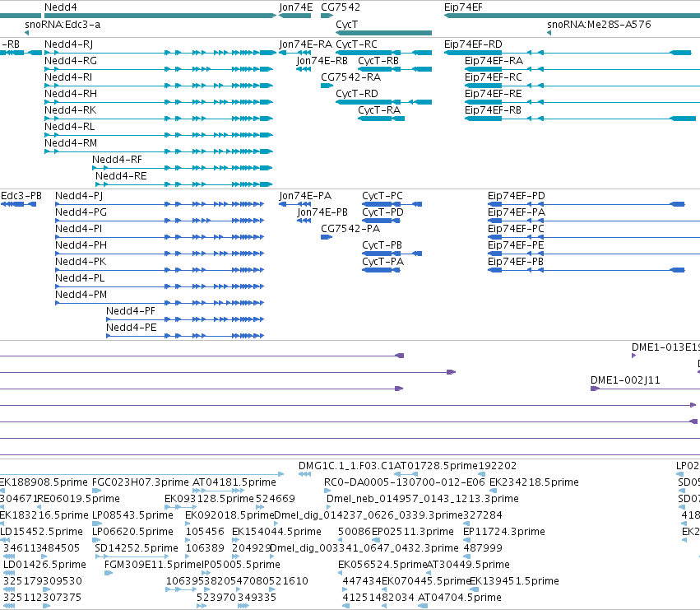The width and height of the screenshot is (700, 610).
Task: Open the Eip74EF-RA transcript label
Action: (494, 61)
